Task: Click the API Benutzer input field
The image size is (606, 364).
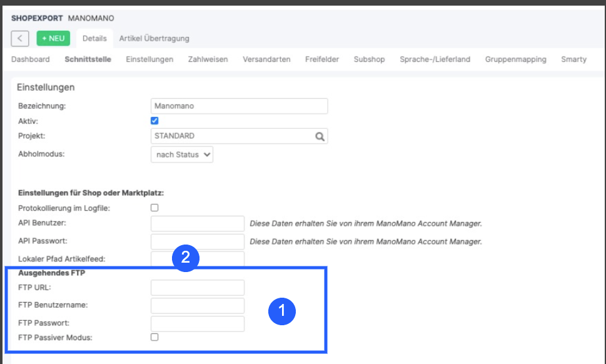Action: point(198,223)
